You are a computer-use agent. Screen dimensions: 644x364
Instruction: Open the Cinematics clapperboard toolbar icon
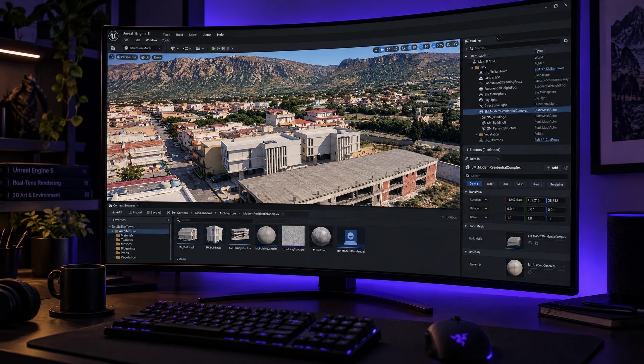tap(198, 48)
